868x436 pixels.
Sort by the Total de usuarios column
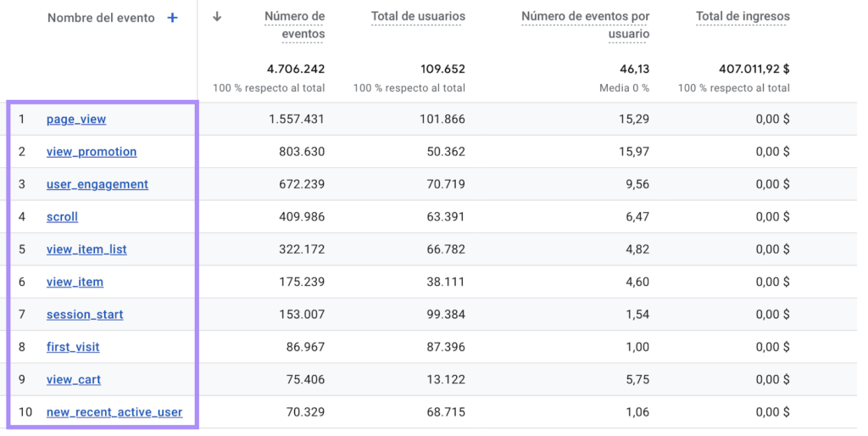[418, 16]
